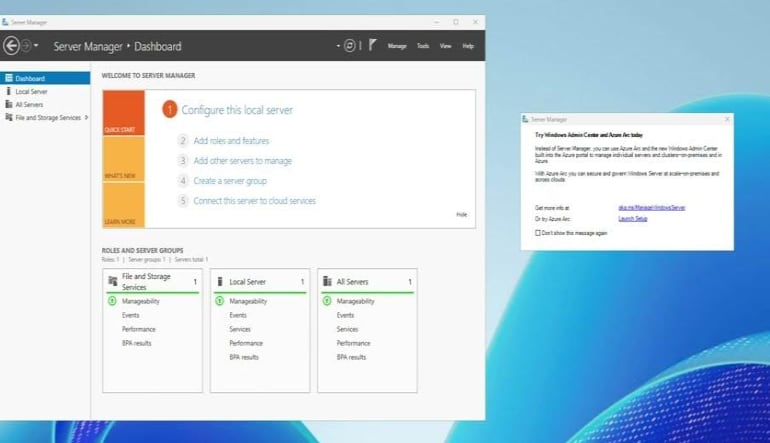Expand the File and Storage Services arrow
Viewport: 770px width, 443px height.
tap(87, 117)
